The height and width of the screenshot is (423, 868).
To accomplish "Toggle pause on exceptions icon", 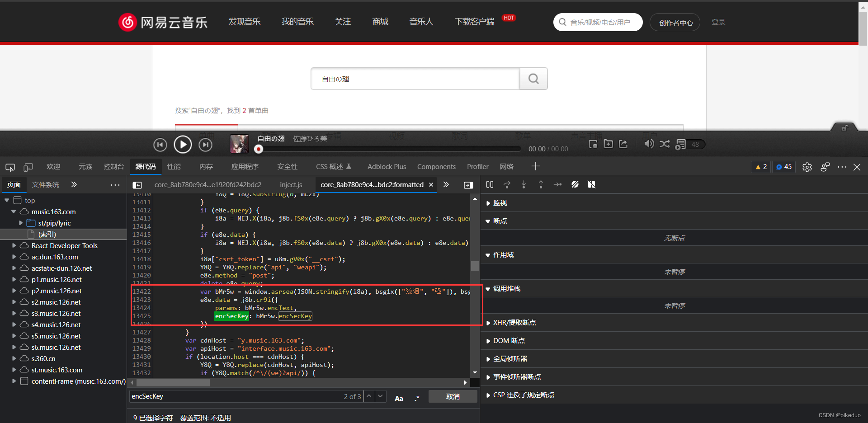I will tap(591, 184).
